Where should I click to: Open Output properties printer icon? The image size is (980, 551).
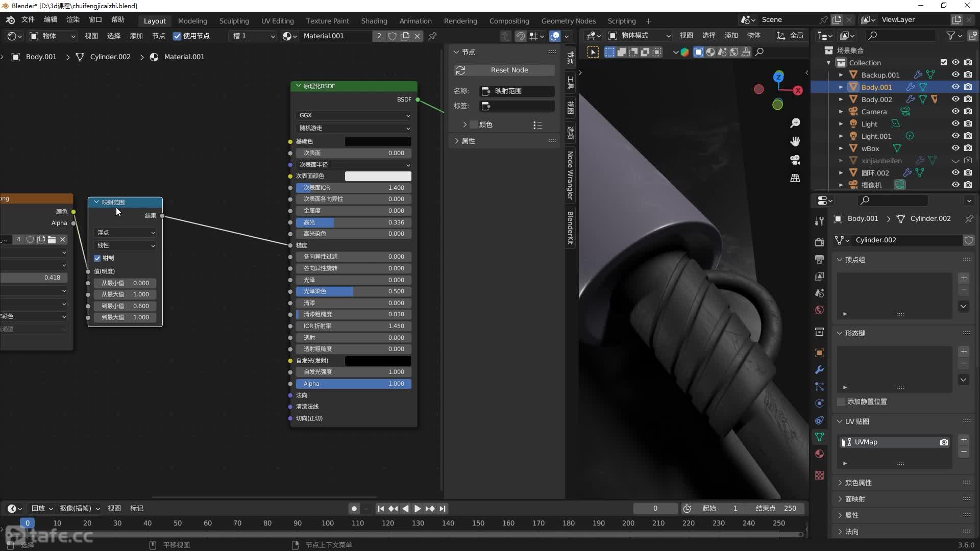click(x=819, y=259)
